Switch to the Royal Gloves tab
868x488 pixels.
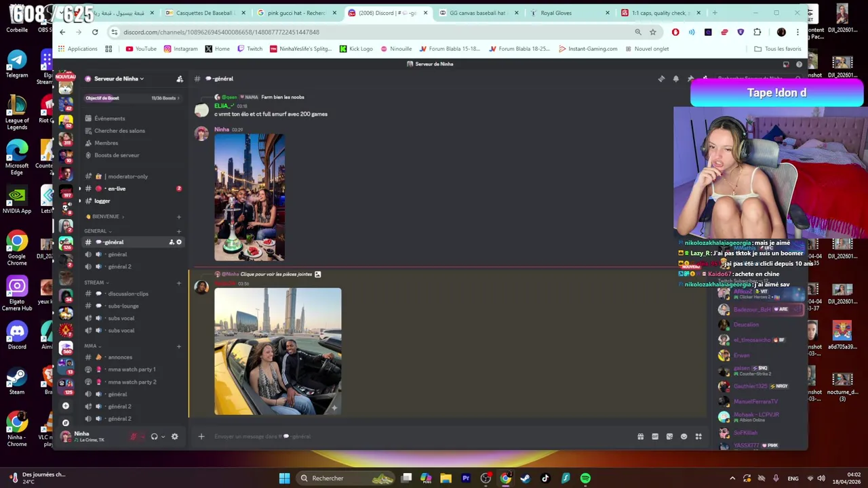570,13
